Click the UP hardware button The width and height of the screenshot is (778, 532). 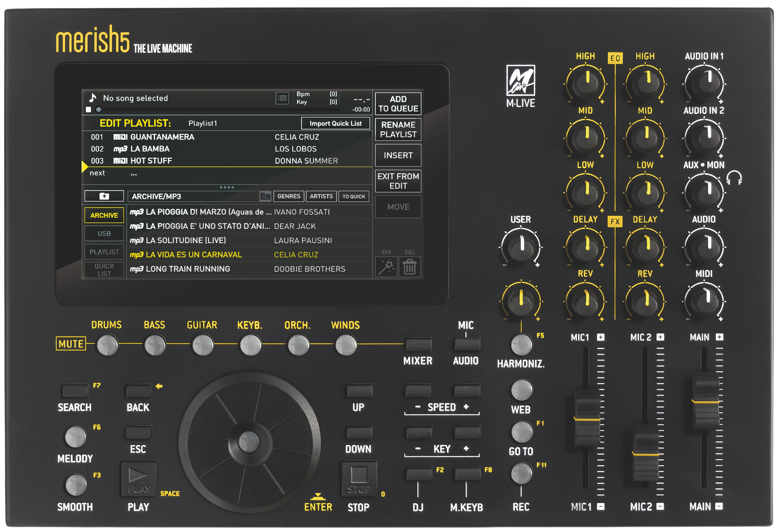click(x=359, y=391)
